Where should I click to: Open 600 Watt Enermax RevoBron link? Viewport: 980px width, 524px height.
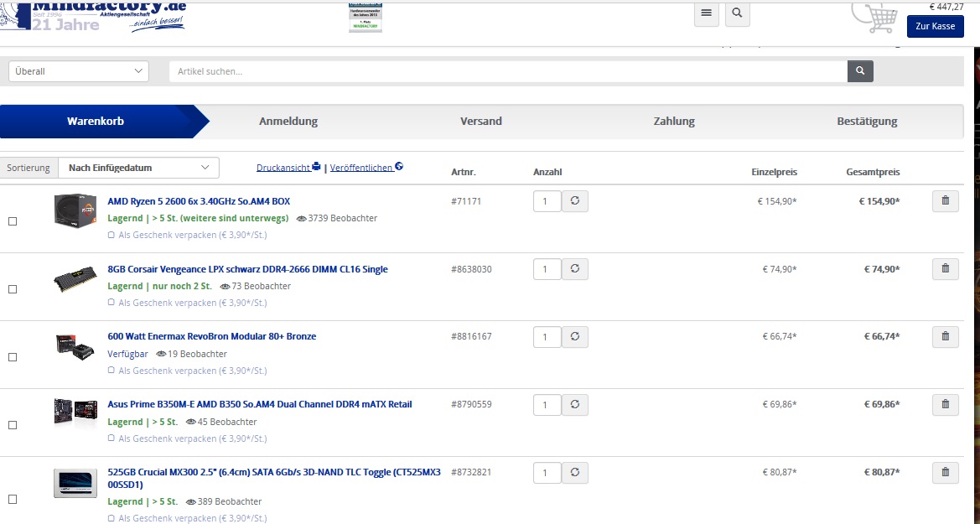coord(212,336)
